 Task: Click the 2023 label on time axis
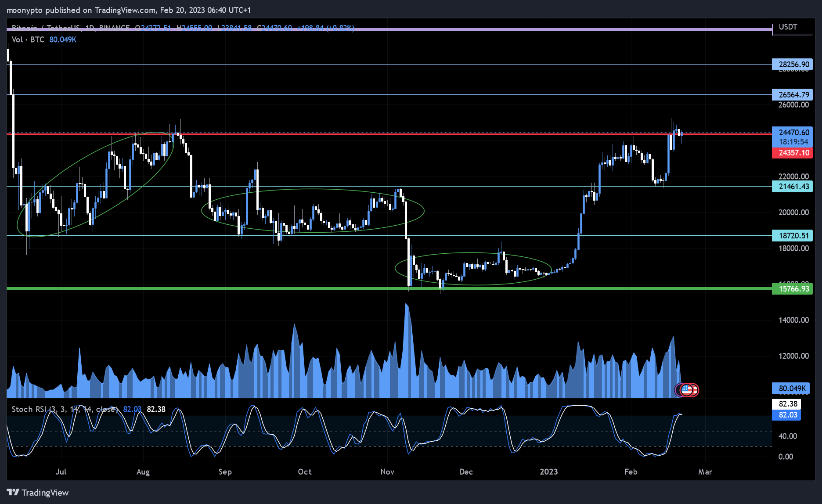[548, 472]
